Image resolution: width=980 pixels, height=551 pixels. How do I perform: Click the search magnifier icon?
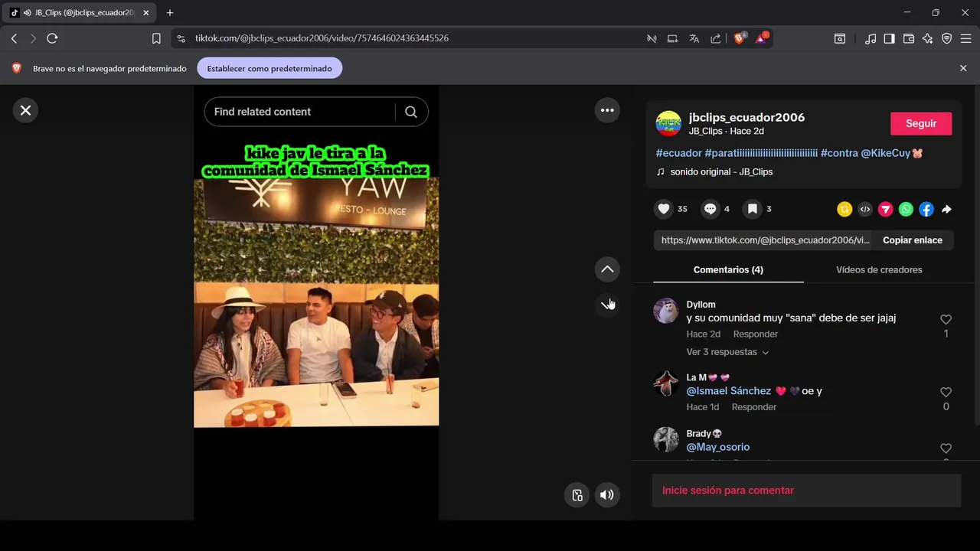coord(411,112)
